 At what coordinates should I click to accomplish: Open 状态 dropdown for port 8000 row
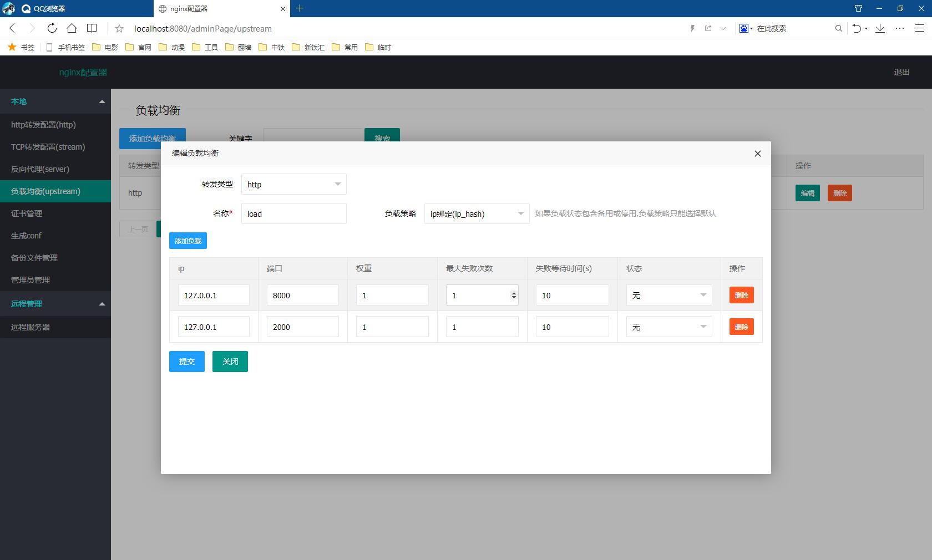pyautogui.click(x=669, y=295)
